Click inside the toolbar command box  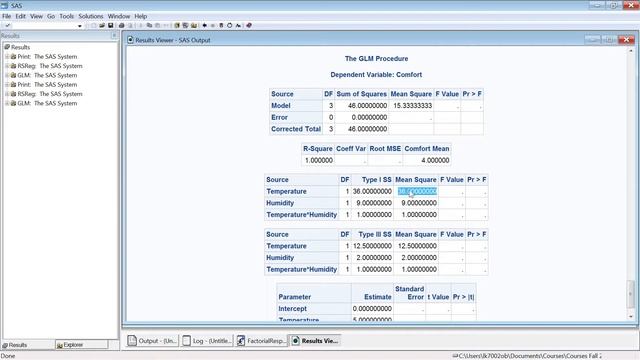click(x=44, y=25)
